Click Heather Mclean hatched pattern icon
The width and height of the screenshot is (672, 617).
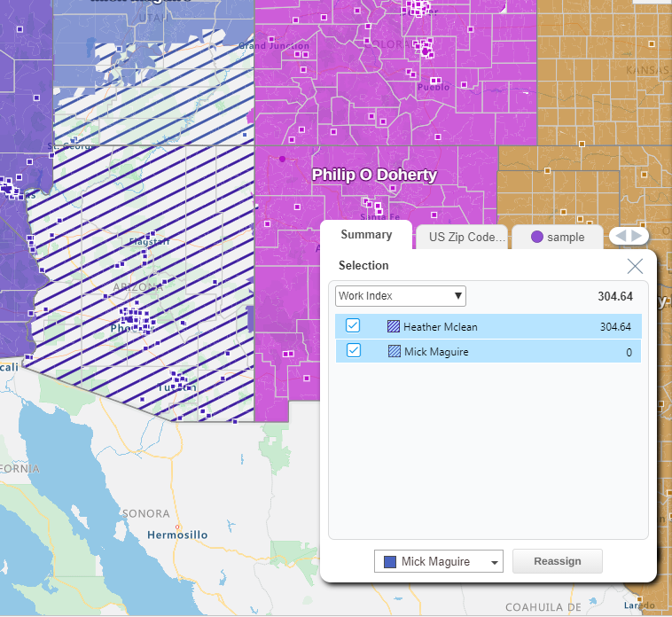[394, 326]
